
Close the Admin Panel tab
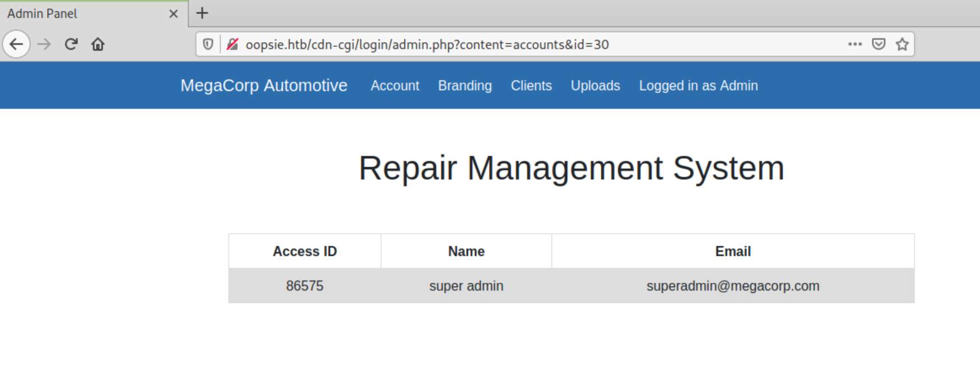coord(173,13)
